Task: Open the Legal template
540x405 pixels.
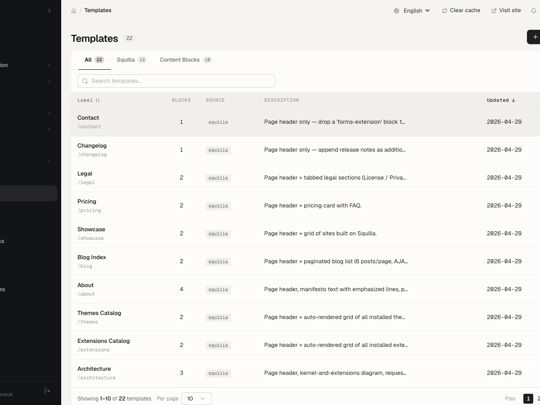Action: [85, 174]
